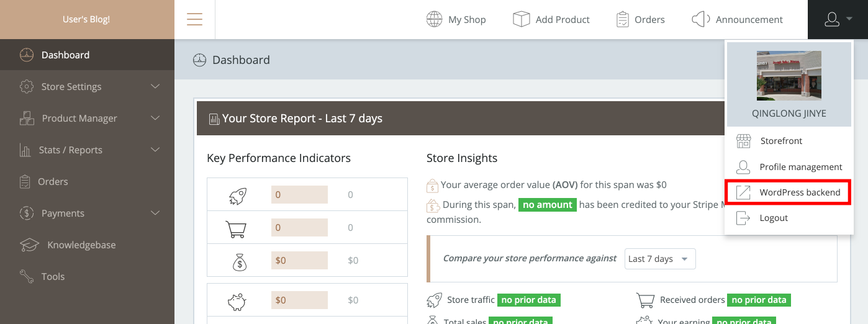Click the Announcement megaphone icon
Viewport: 868px width, 324px height.
[700, 19]
